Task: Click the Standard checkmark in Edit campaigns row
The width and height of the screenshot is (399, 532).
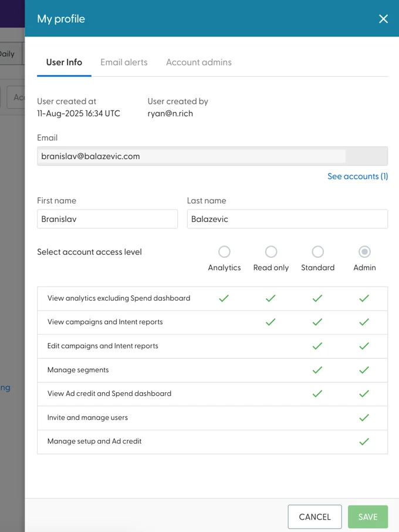Action: pos(317,346)
